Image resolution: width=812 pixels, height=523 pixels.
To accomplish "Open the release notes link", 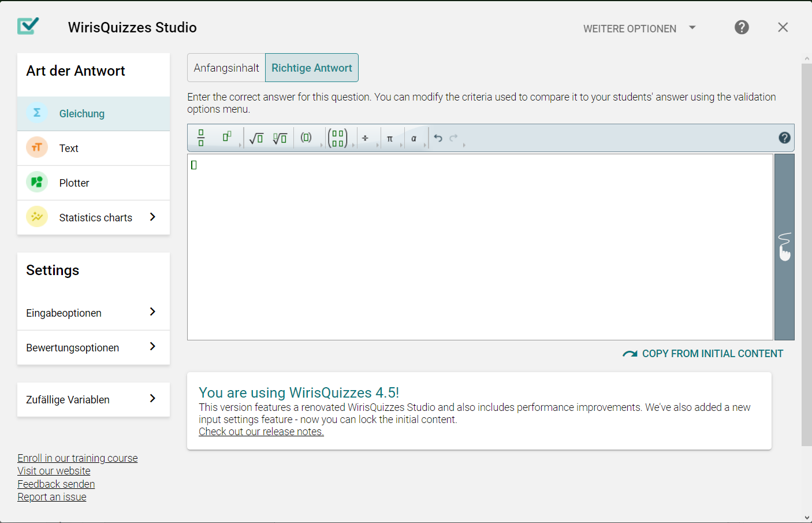I will tap(261, 432).
